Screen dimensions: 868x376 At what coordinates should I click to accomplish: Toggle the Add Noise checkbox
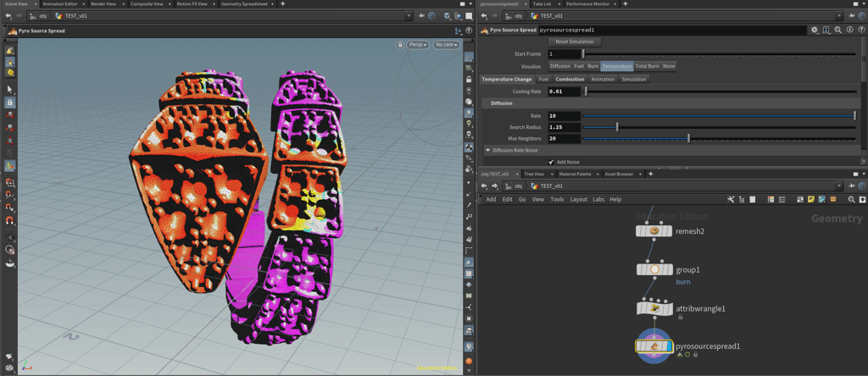(x=552, y=162)
